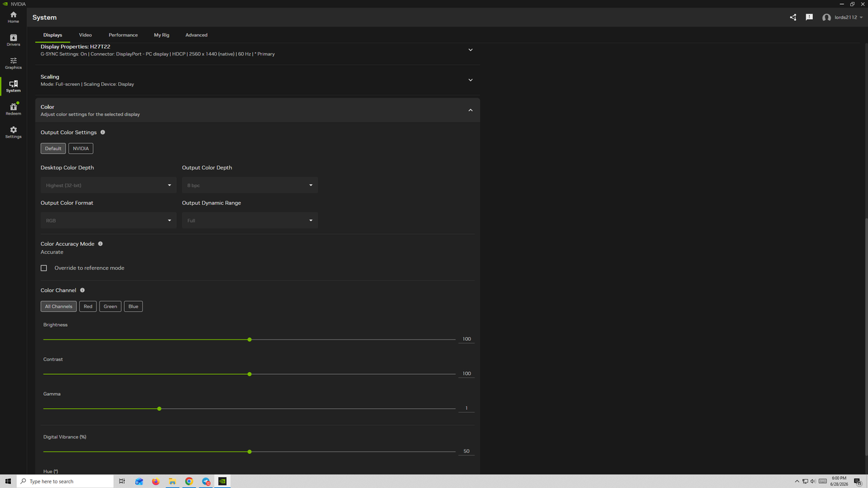The height and width of the screenshot is (488, 868).
Task: Click the Digital Vibrance value field
Action: (467, 451)
